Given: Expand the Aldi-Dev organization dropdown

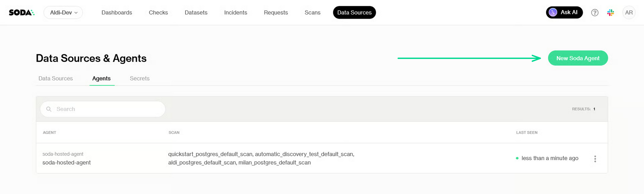Looking at the screenshot, I should click(x=63, y=13).
